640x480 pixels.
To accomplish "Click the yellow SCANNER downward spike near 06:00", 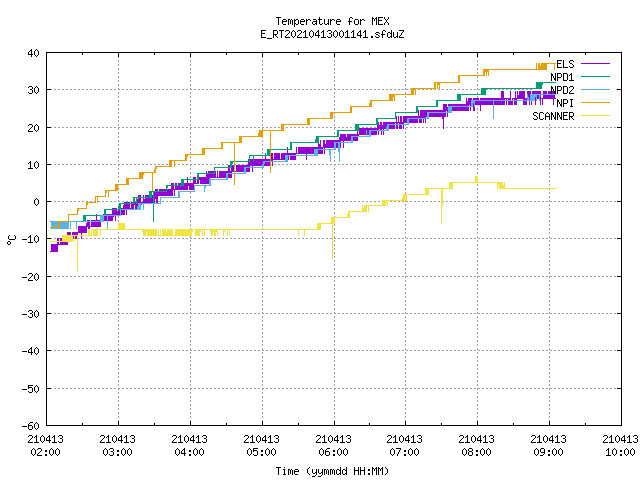I will coord(333,241).
